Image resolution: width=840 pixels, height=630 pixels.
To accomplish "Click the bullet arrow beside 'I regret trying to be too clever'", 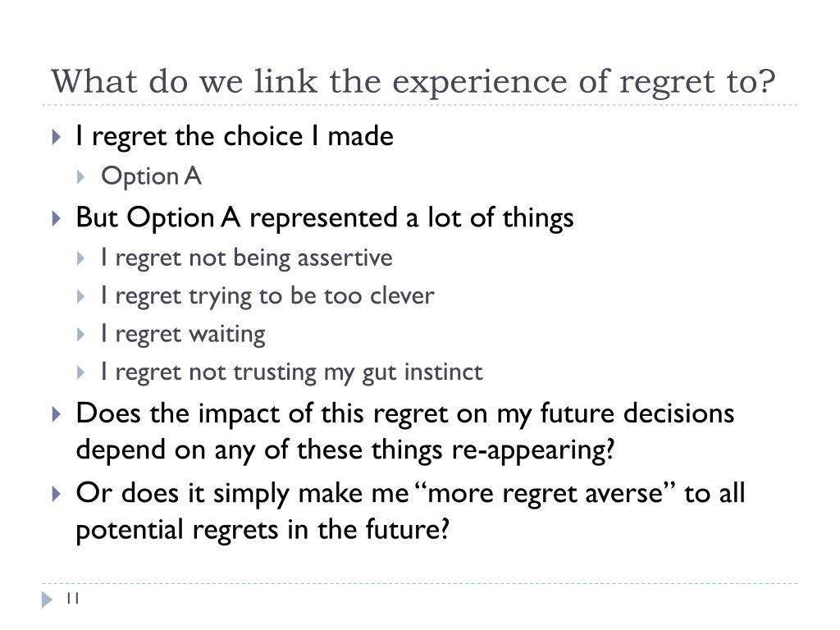I will [81, 297].
